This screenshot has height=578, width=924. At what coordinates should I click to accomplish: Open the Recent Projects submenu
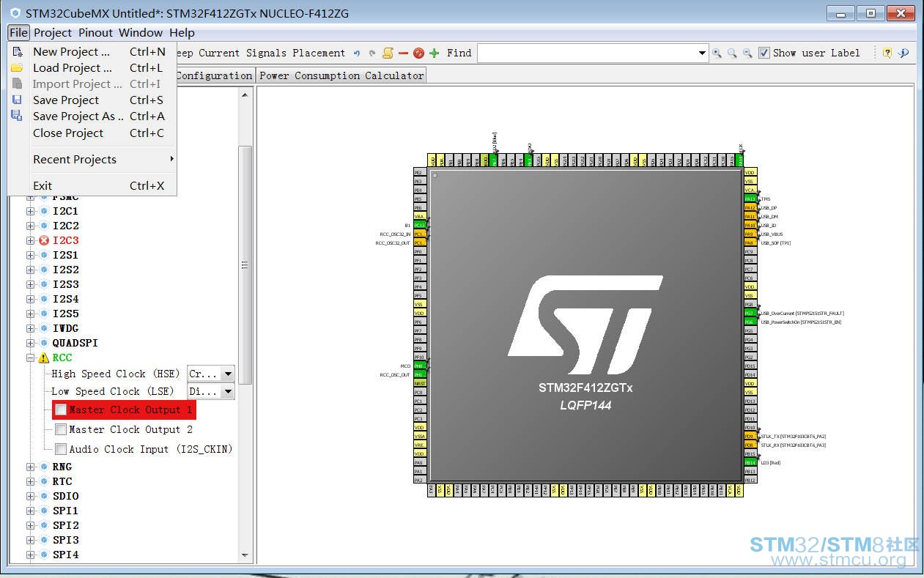(92, 159)
